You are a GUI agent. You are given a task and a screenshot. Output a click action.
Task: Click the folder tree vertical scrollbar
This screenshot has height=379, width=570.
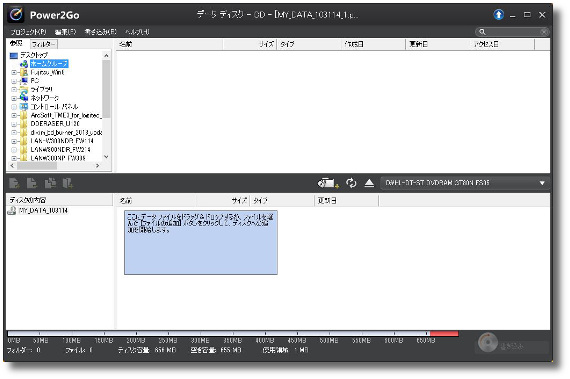tap(106, 106)
